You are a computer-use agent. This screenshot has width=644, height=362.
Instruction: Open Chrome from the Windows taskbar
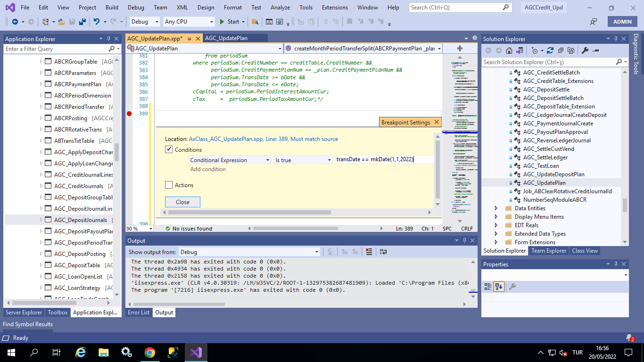click(150, 353)
